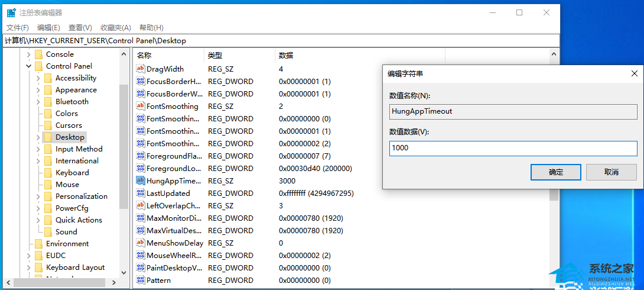Viewport: 644px width, 290px height.
Task: Cancel the dialog with 取消 button
Action: point(611,172)
